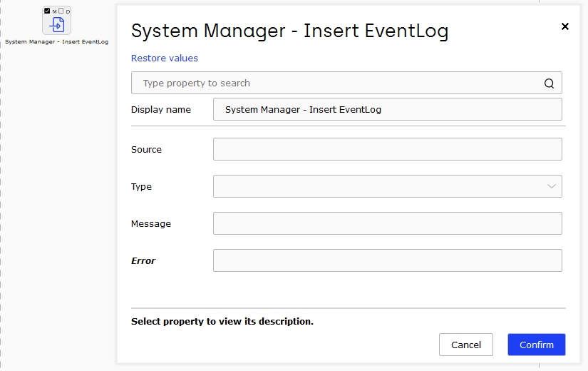Viewport: 588px width, 371px height.
Task: Close the Insert EventLog dialog
Action: [564, 26]
